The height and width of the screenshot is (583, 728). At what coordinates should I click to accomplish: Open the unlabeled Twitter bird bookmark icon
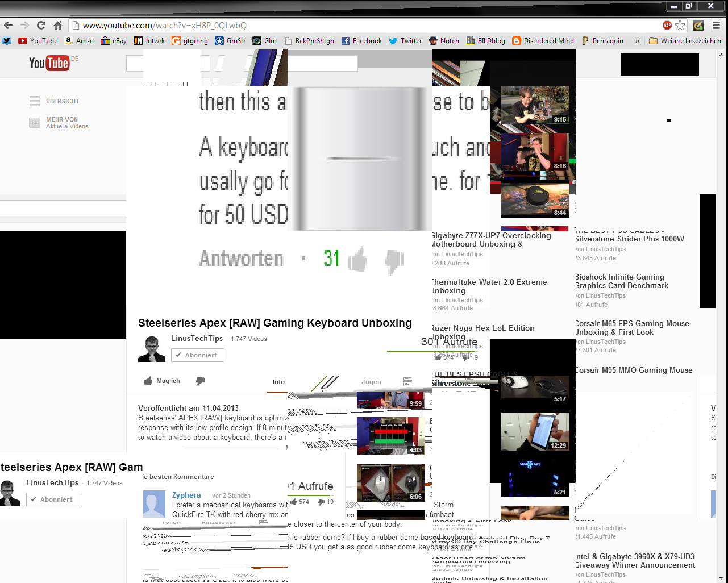(7, 41)
